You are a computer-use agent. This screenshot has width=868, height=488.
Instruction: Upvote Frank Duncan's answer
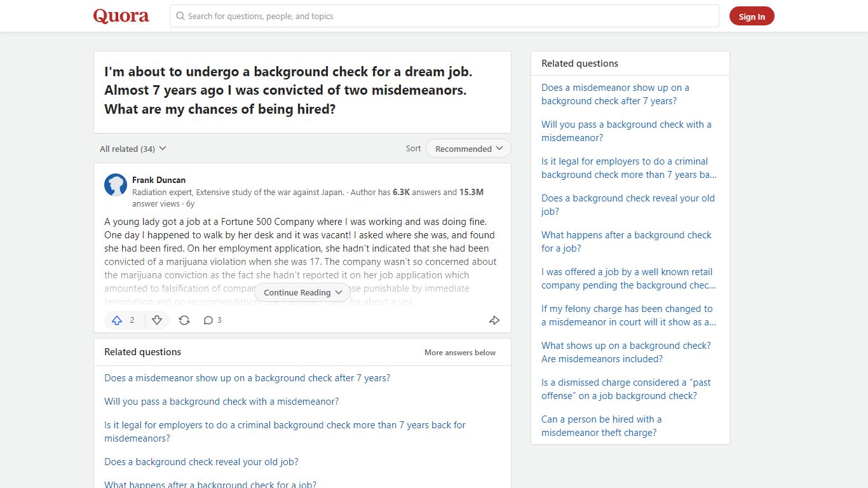(117, 320)
